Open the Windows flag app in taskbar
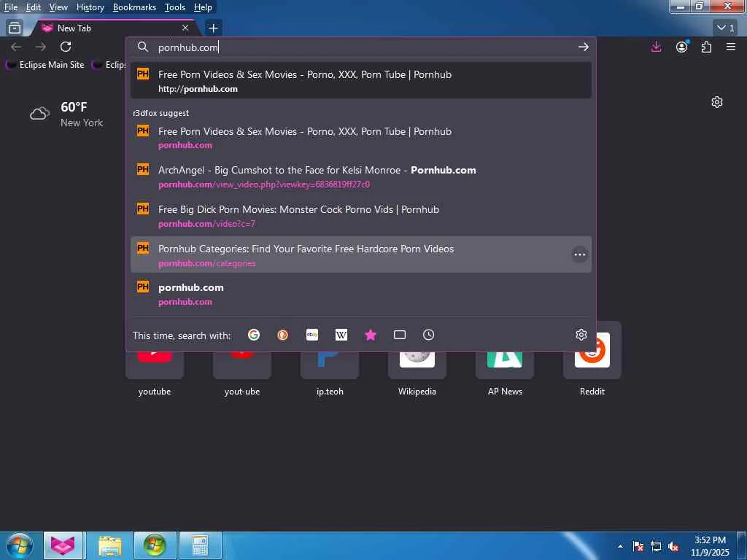 pyautogui.click(x=155, y=545)
